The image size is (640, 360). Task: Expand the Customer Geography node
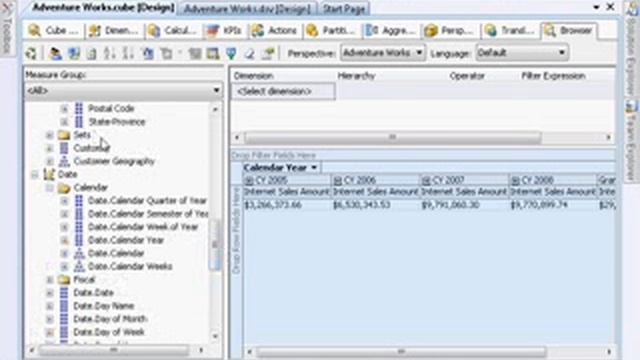point(49,161)
